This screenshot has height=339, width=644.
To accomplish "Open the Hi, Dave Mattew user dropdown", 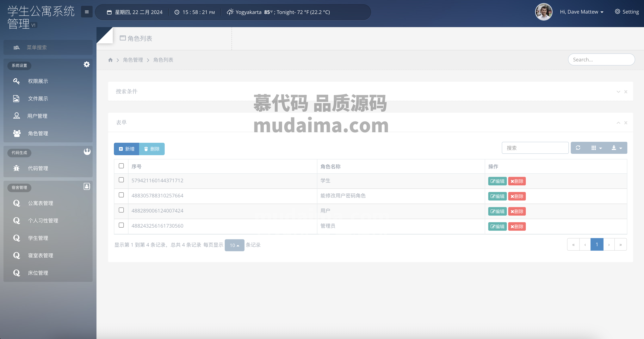I will point(581,12).
